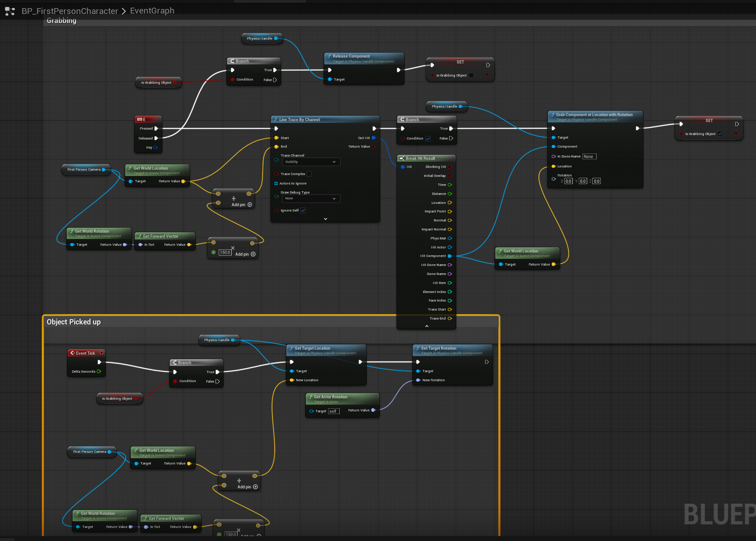Viewport: 756px width, 541px height.
Task: Click Grab Component at Location function icon
Action: (x=553, y=115)
